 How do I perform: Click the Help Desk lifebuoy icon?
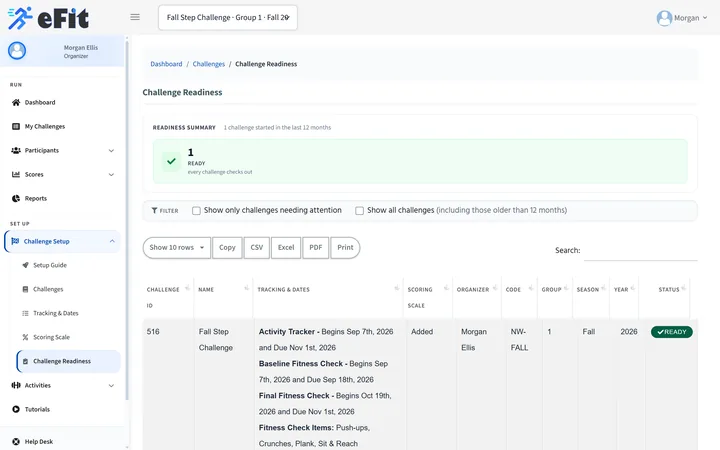pyautogui.click(x=16, y=442)
